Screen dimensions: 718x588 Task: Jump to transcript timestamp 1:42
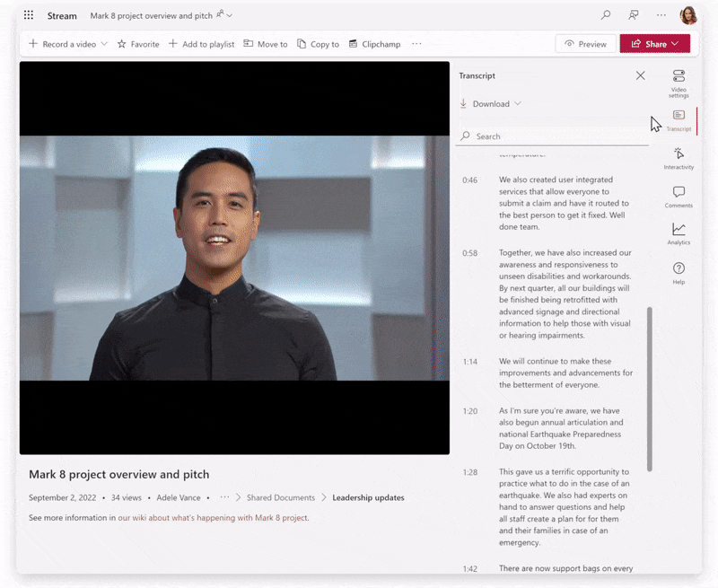click(469, 569)
